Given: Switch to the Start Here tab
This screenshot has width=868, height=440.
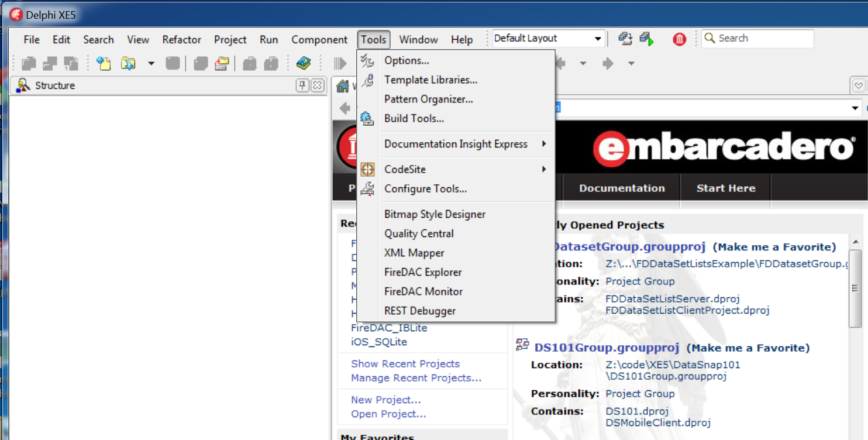Looking at the screenshot, I should [x=726, y=188].
